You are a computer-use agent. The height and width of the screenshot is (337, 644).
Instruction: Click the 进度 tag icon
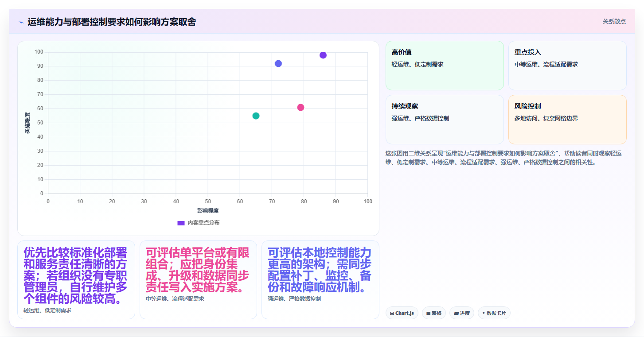click(x=457, y=313)
